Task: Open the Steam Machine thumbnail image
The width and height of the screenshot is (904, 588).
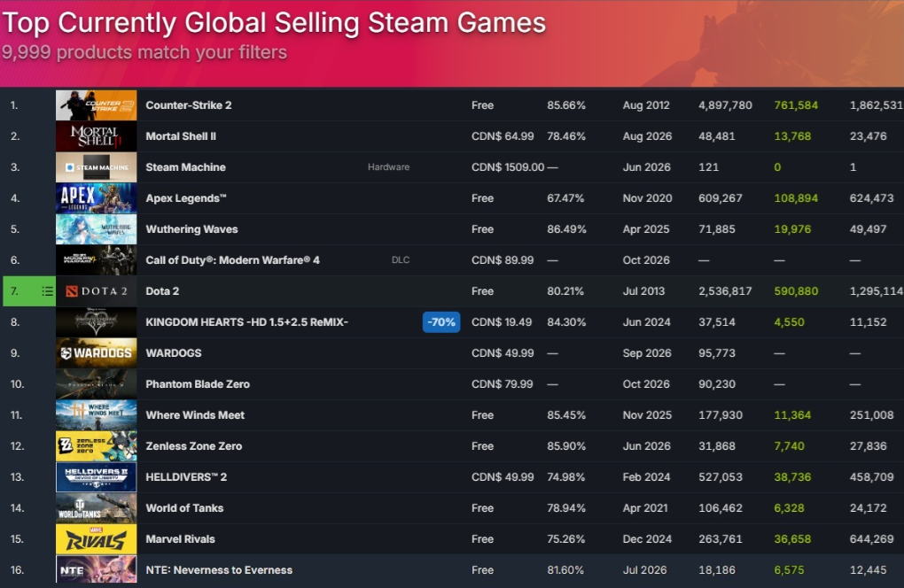Action: pos(97,167)
